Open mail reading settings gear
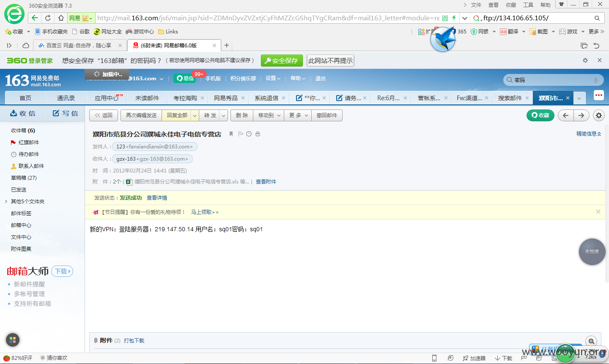Screen dimensions: 609x364 coord(599,115)
